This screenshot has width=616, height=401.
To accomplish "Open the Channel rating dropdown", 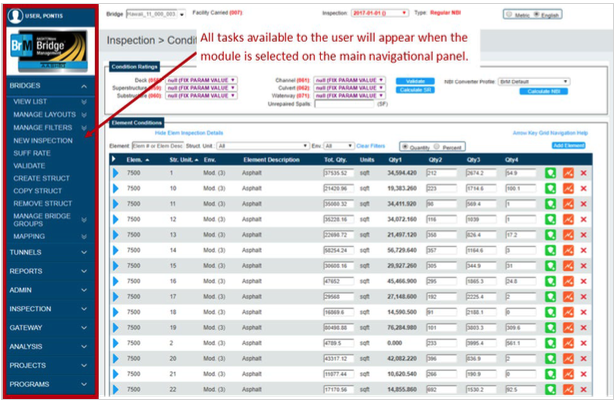I will pyautogui.click(x=349, y=80).
